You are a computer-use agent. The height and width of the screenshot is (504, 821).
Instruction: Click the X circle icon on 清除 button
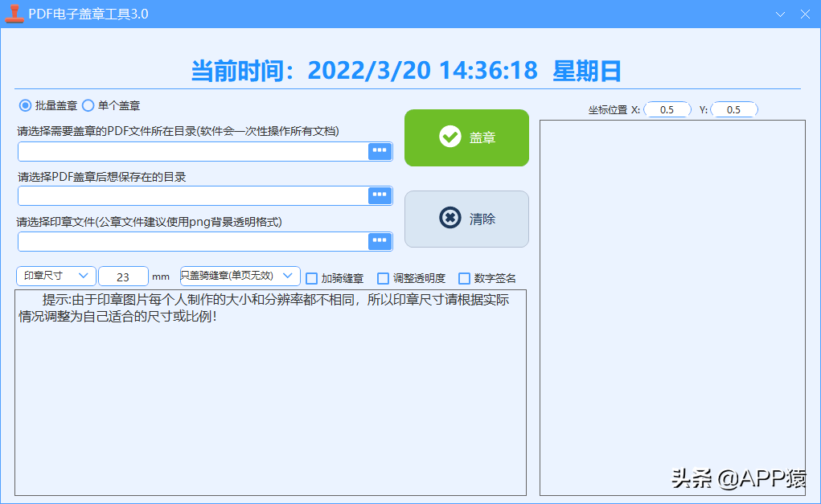pyautogui.click(x=450, y=218)
